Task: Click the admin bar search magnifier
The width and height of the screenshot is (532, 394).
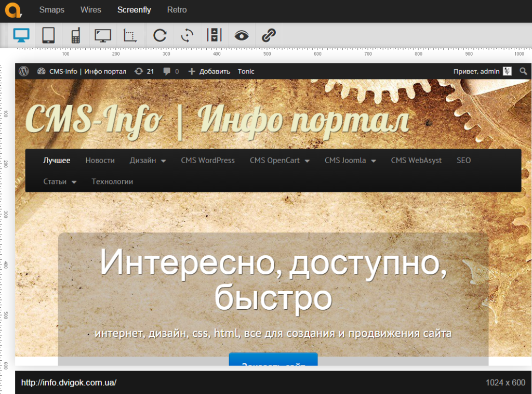Action: (523, 71)
